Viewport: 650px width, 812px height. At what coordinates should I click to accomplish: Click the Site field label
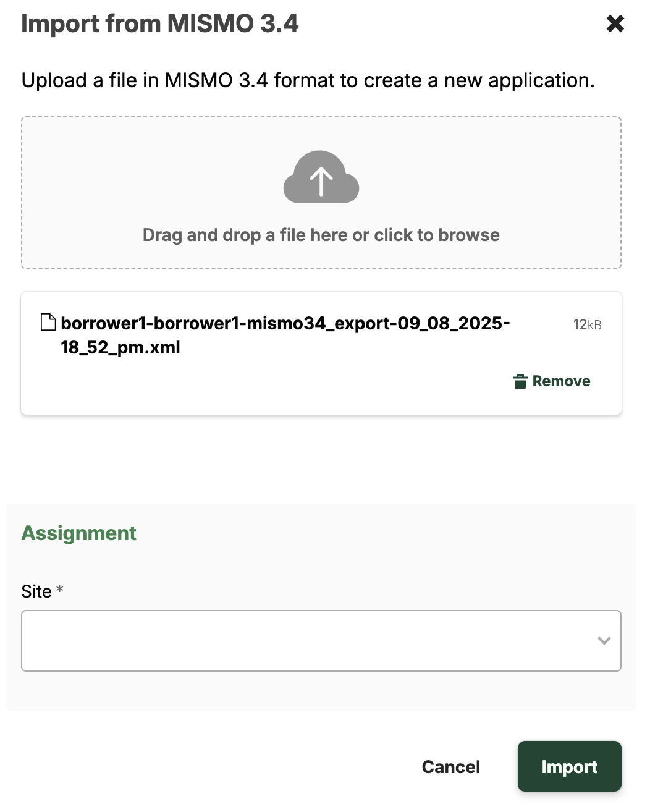pyautogui.click(x=36, y=591)
